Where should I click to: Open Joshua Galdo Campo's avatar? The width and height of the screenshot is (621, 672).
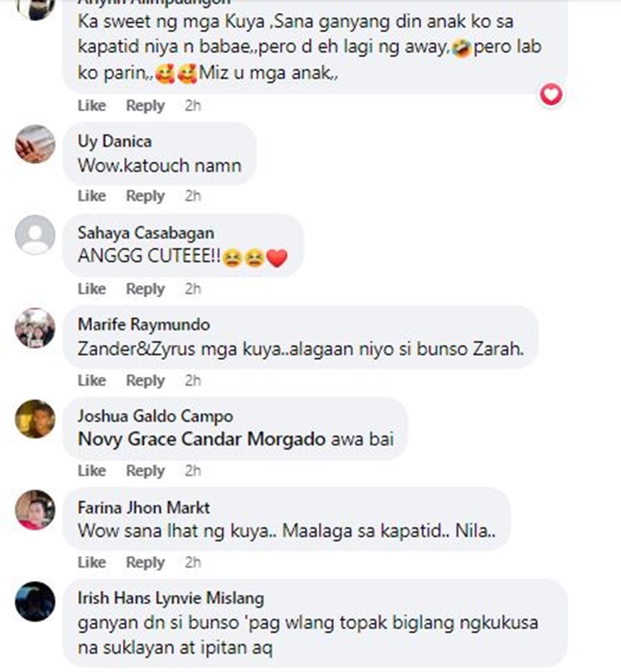tap(35, 419)
